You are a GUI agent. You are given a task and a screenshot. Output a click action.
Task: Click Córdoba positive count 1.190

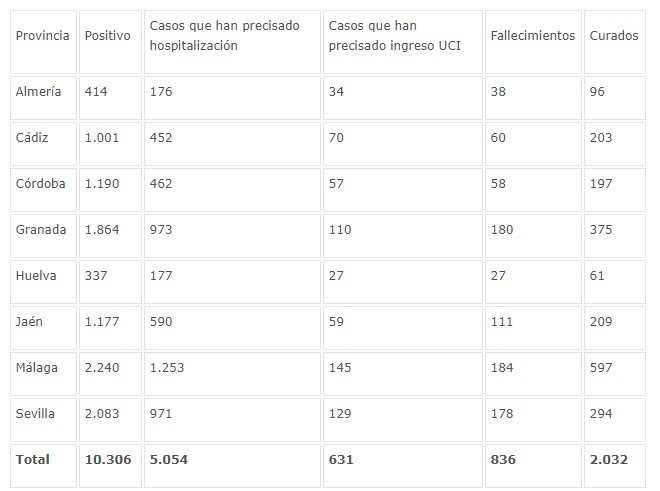click(102, 184)
